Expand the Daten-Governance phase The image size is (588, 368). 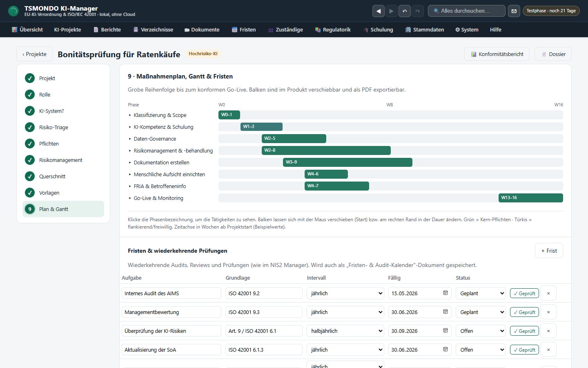(155, 139)
